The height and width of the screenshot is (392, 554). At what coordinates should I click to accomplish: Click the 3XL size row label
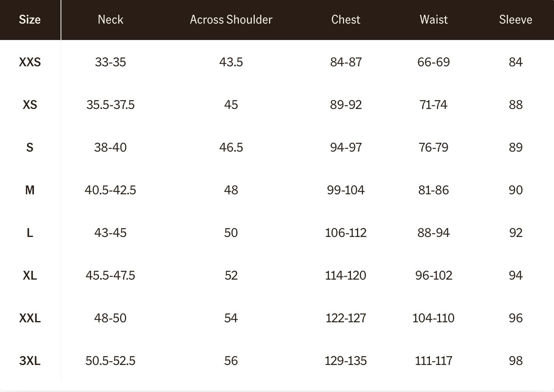[30, 361]
